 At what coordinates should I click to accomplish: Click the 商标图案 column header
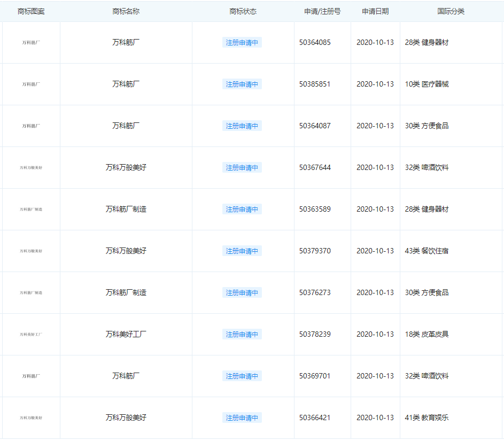31,12
